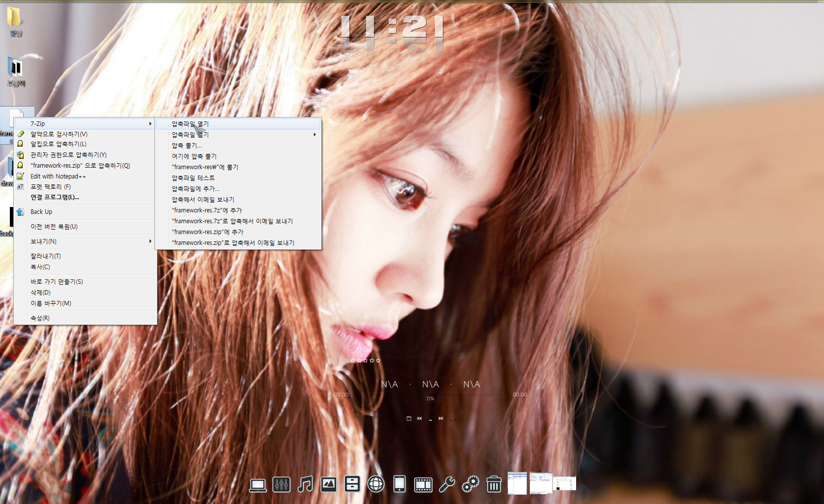The image size is (824, 504).
Task: Open the trash bin dock icon
Action: tap(494, 485)
